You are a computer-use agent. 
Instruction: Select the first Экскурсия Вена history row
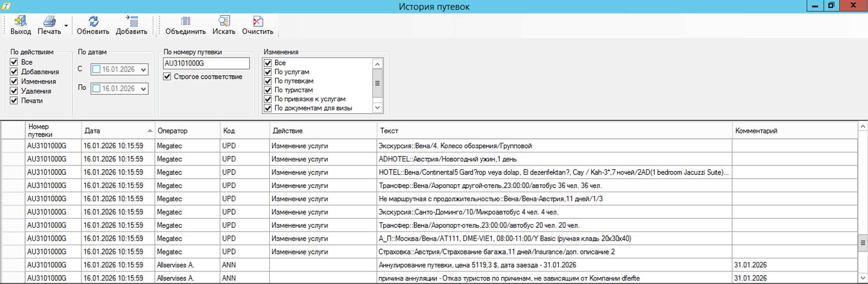(455, 146)
